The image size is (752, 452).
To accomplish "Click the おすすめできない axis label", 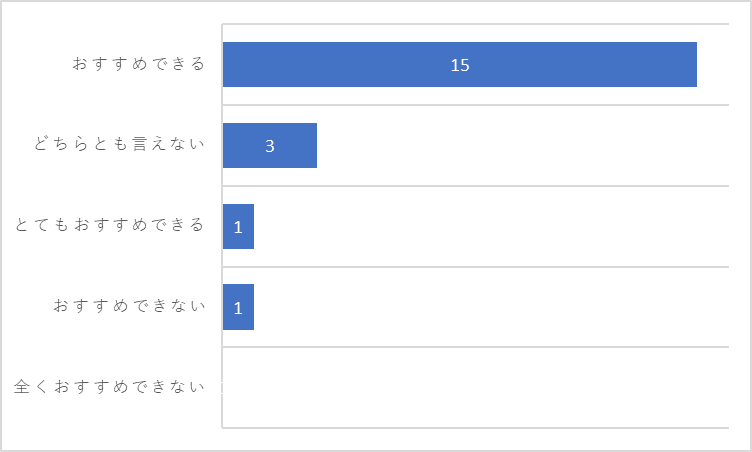I will coord(129,305).
